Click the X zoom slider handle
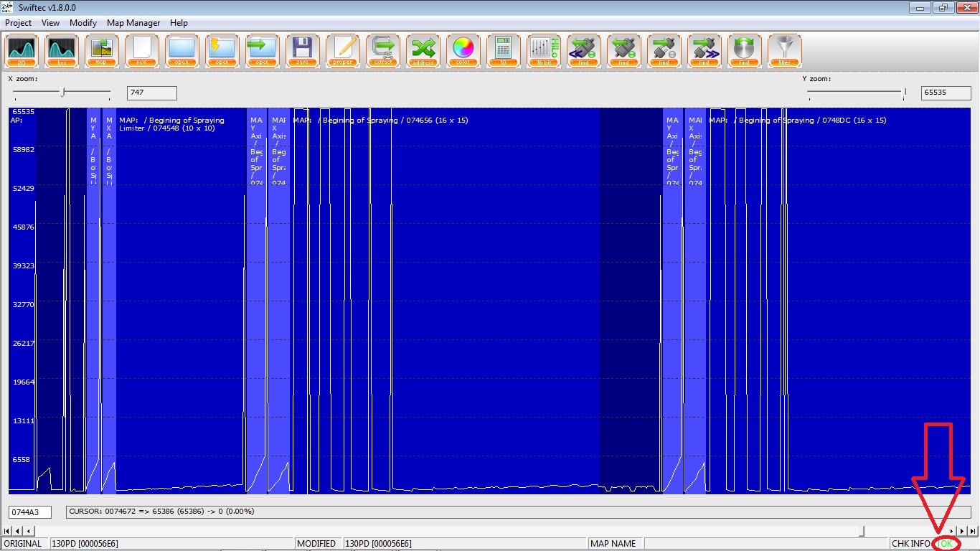This screenshot has width=980, height=551. 63,92
